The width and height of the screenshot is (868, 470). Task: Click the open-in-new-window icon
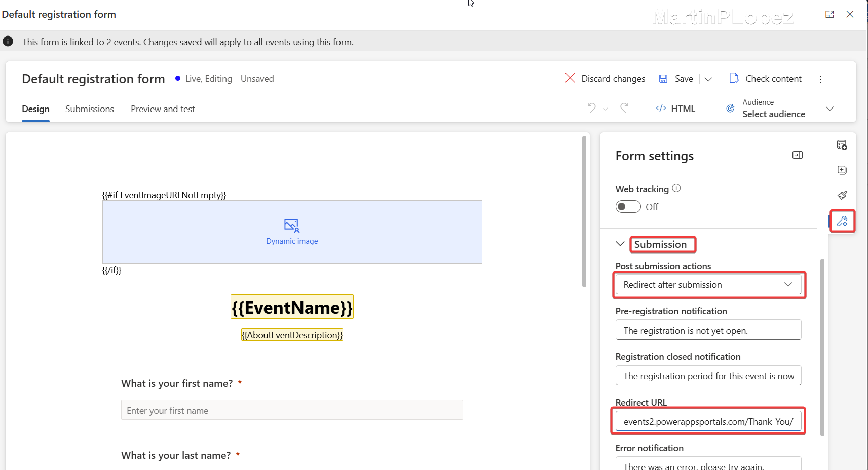click(829, 14)
